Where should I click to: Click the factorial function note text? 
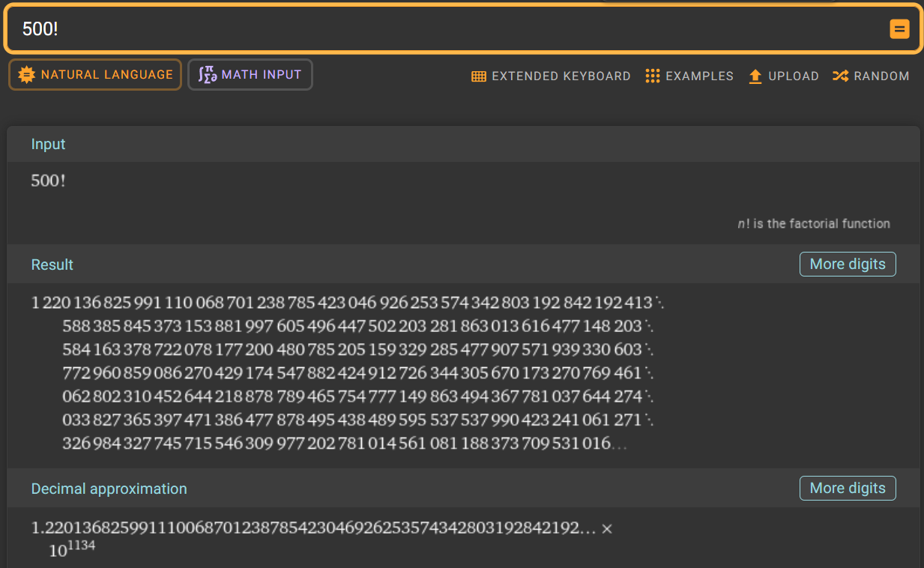tap(813, 223)
